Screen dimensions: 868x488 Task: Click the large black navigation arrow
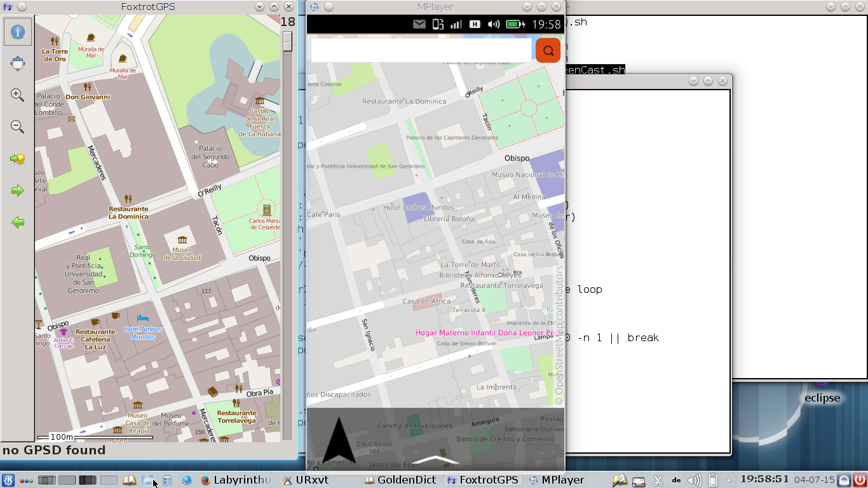click(x=339, y=440)
